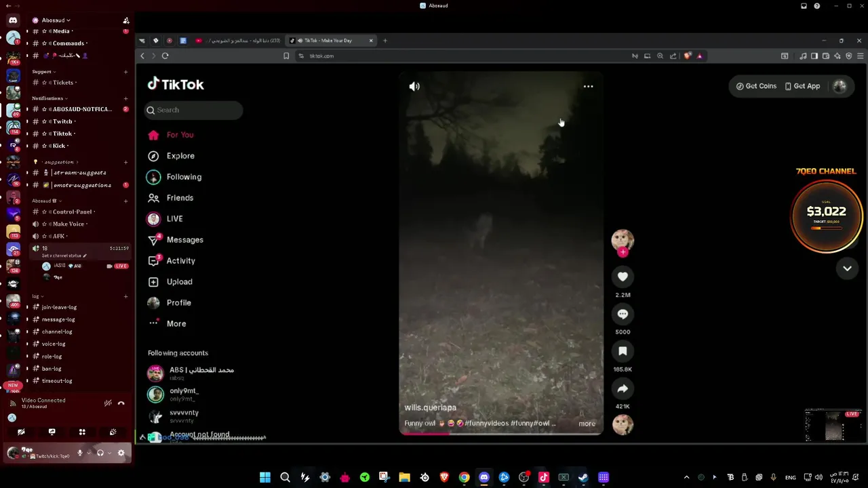Show hidden system tray icons
This screenshot has height=488, width=868.
(686, 477)
